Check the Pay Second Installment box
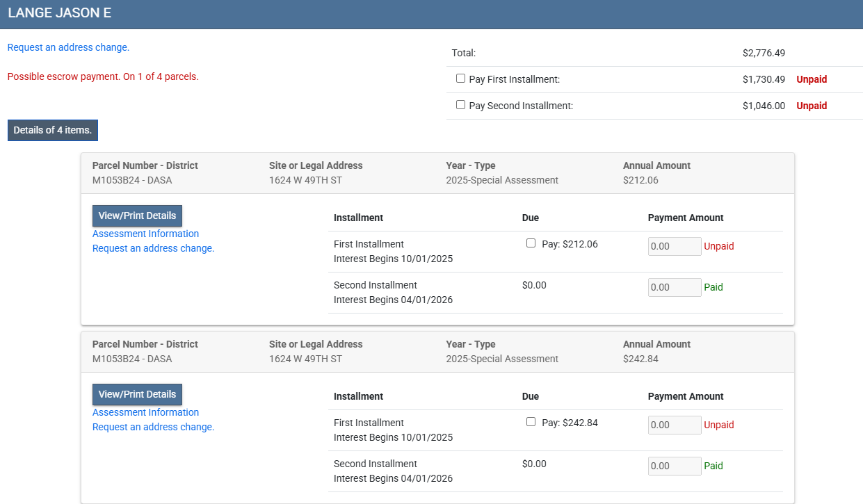The image size is (863, 504). pyautogui.click(x=460, y=105)
